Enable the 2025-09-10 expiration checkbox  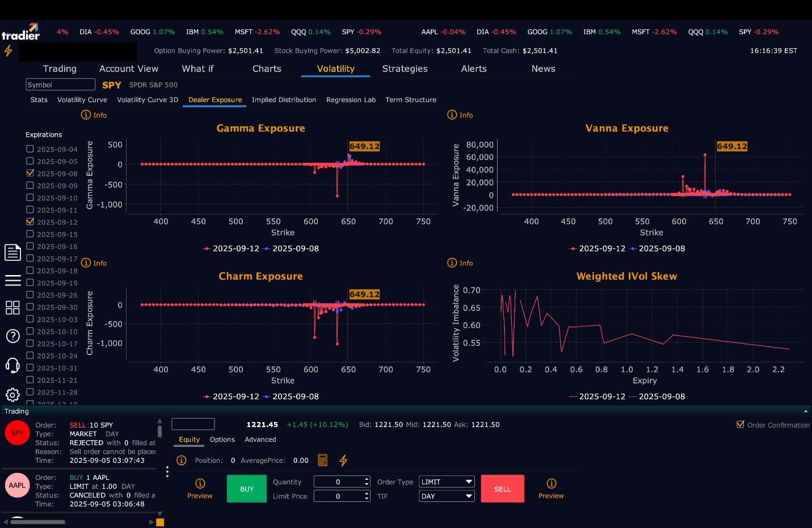[30, 197]
